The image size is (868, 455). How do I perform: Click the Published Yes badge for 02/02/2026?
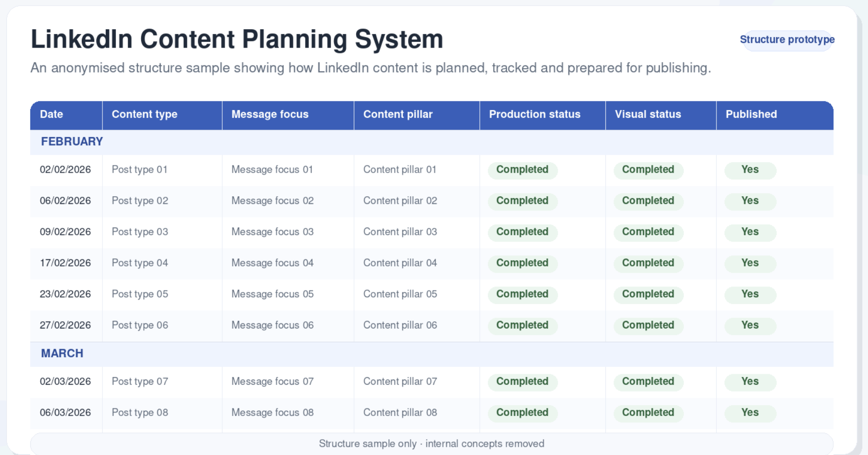click(x=750, y=170)
